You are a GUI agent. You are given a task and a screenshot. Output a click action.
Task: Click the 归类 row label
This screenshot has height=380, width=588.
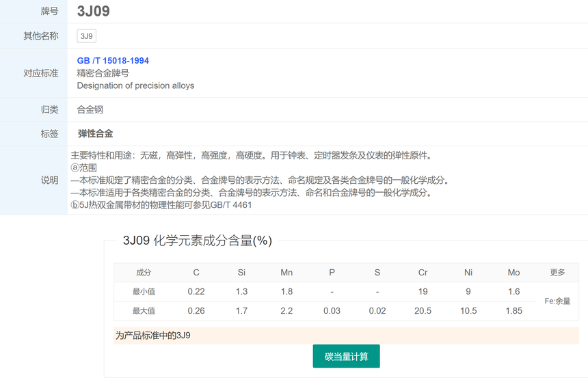[x=49, y=110]
